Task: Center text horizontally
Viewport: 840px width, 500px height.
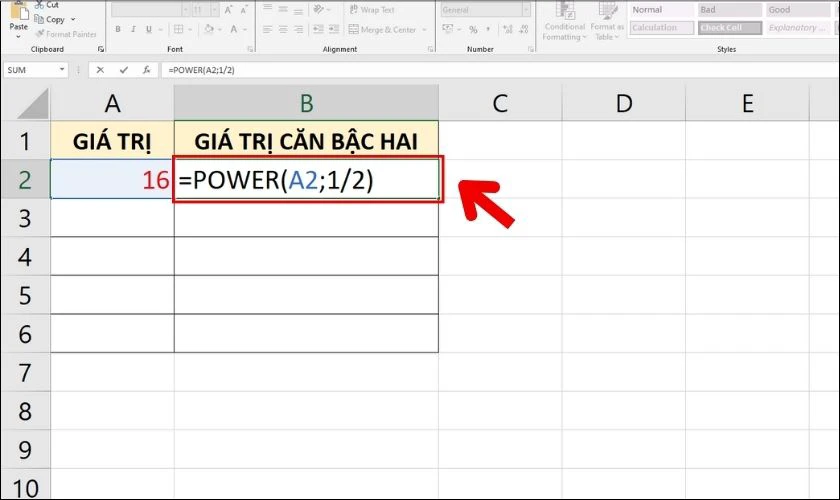Action: pyautogui.click(x=283, y=29)
